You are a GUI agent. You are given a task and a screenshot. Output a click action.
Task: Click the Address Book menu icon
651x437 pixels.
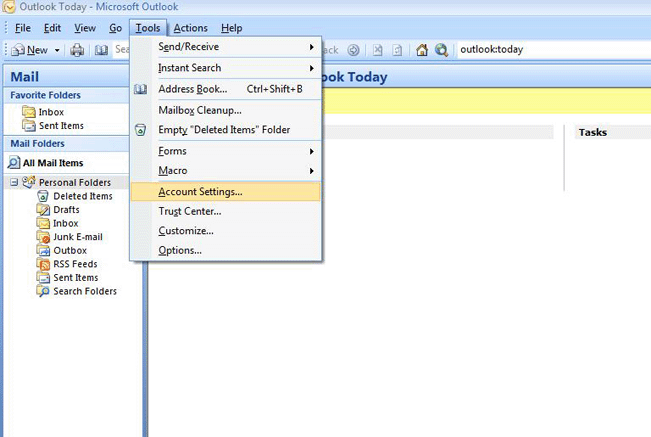[x=140, y=89]
